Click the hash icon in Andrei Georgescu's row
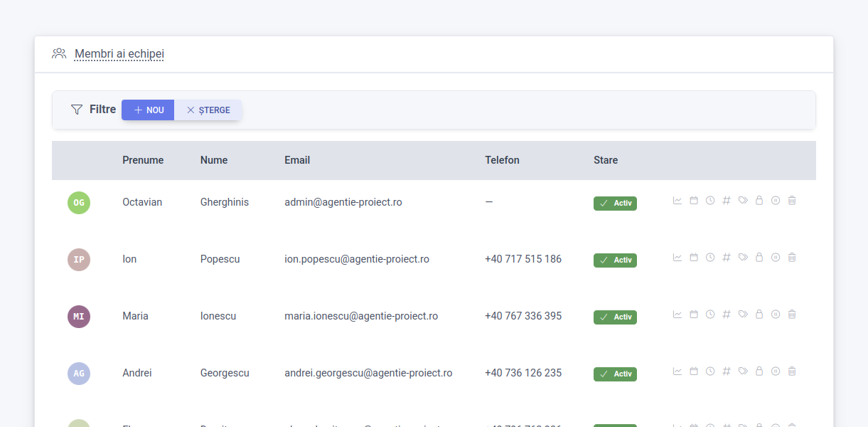868x427 pixels. point(727,371)
